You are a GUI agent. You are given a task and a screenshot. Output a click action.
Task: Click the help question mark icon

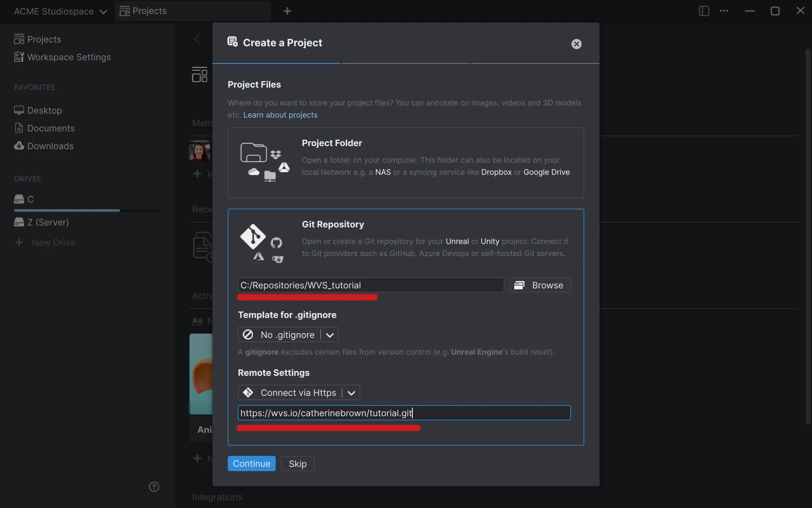[154, 487]
